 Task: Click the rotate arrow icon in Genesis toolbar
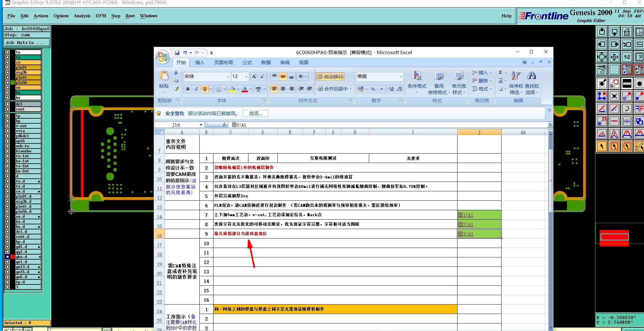click(x=627, y=109)
